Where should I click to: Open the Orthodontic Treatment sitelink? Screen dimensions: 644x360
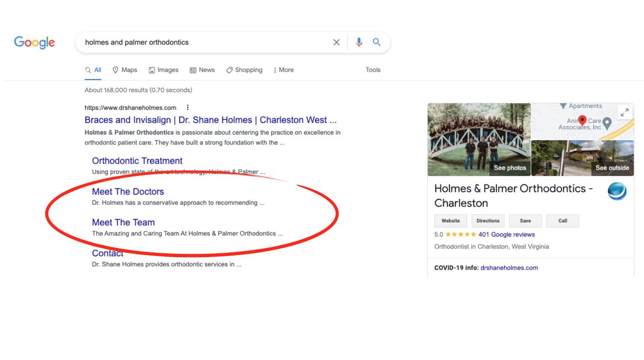click(137, 161)
